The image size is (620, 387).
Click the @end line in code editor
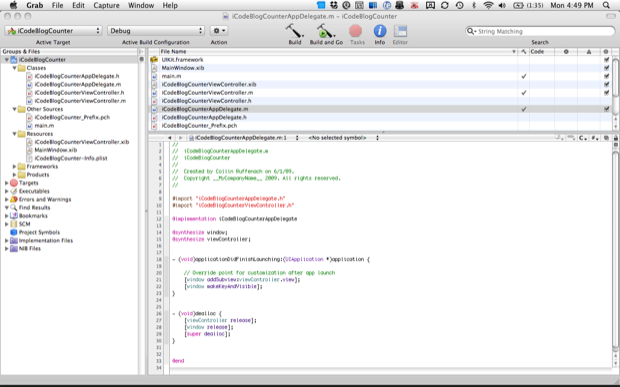pos(178,361)
